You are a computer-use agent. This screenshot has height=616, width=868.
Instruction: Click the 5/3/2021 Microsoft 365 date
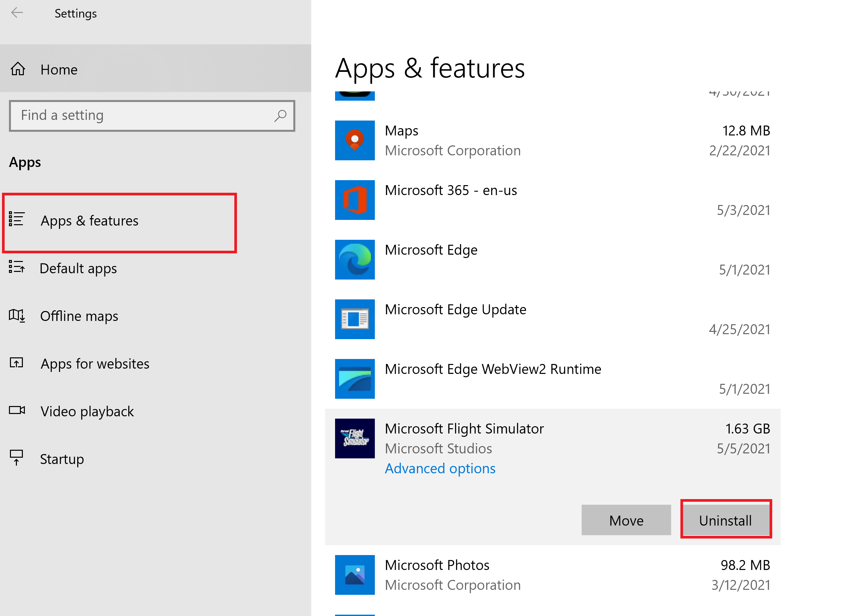coord(743,210)
